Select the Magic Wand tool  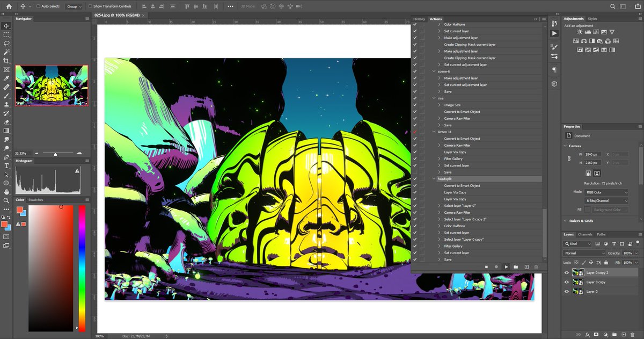[x=6, y=52]
